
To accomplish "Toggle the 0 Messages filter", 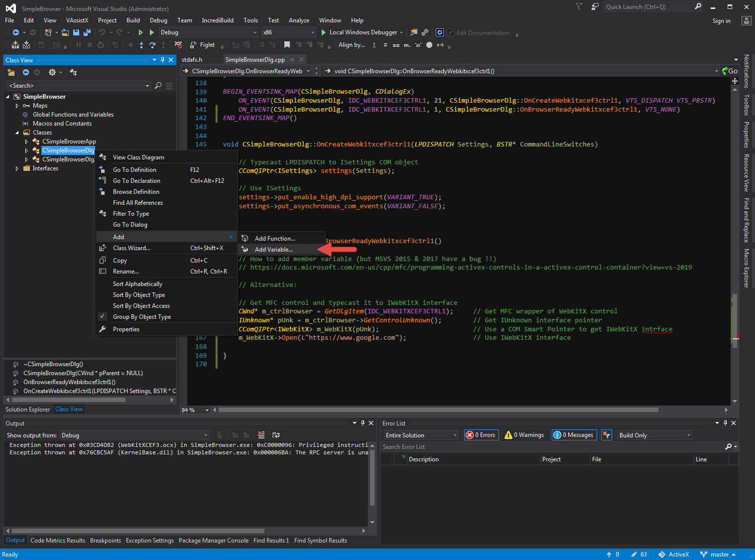I will (x=574, y=435).
